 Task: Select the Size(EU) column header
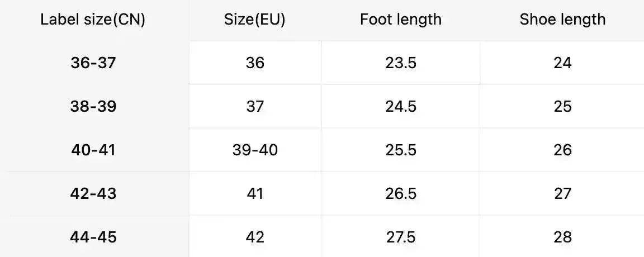(255, 20)
